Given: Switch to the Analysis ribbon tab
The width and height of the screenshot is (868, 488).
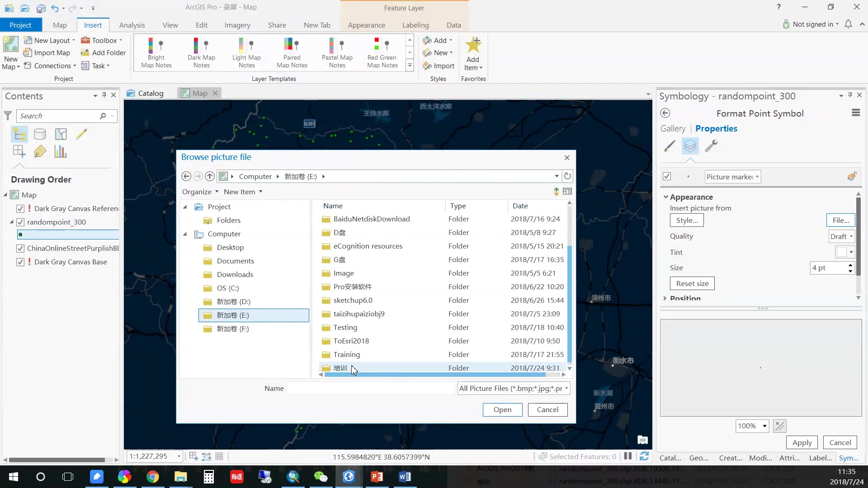Looking at the screenshot, I should tap(132, 25).
